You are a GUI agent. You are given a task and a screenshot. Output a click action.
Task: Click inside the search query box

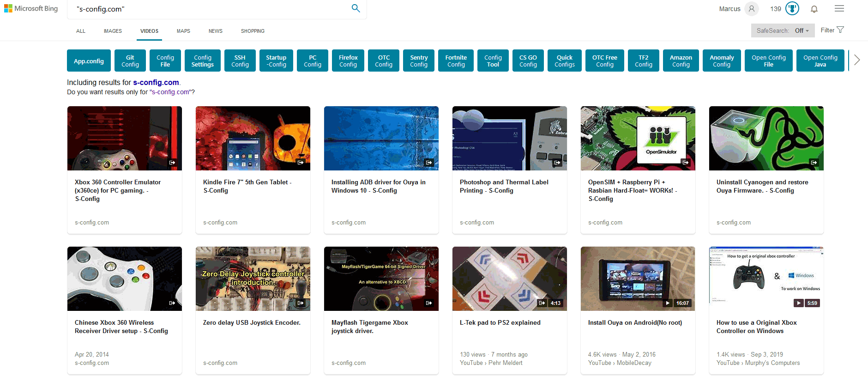click(x=208, y=9)
